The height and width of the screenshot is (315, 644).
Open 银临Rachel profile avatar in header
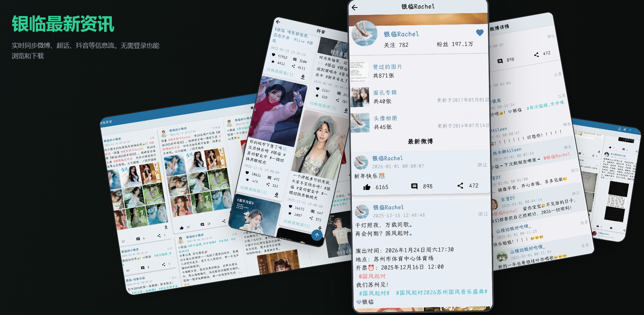click(x=364, y=33)
